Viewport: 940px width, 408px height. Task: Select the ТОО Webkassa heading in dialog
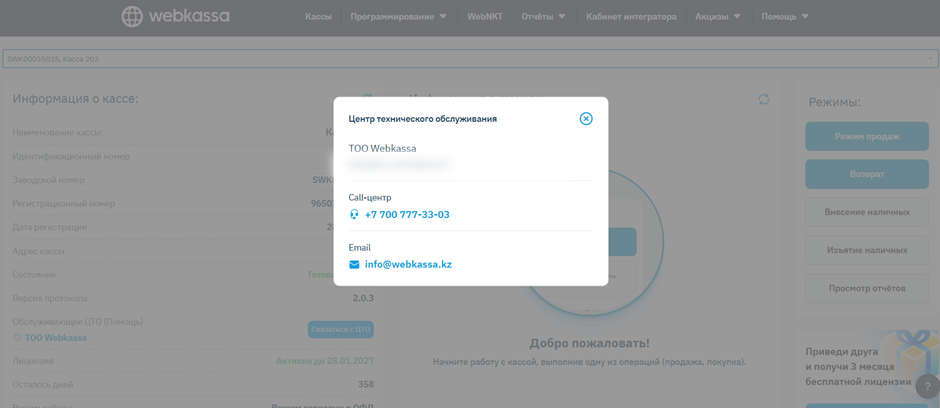[382, 148]
